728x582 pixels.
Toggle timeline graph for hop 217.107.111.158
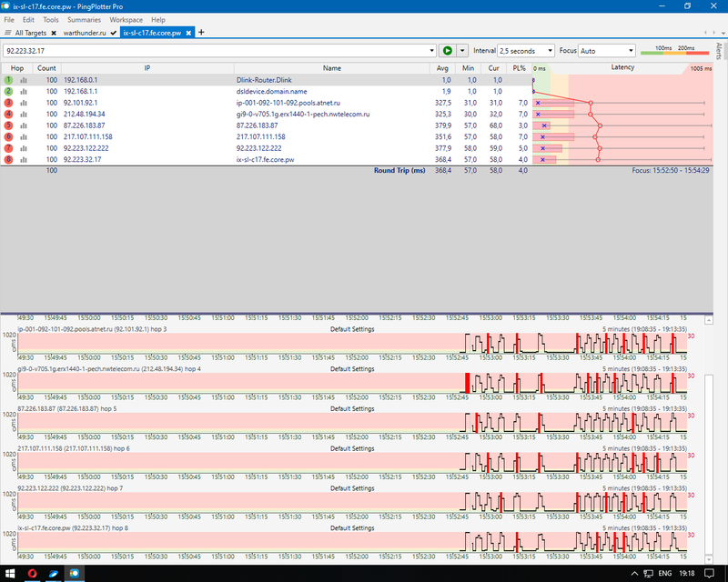point(24,137)
